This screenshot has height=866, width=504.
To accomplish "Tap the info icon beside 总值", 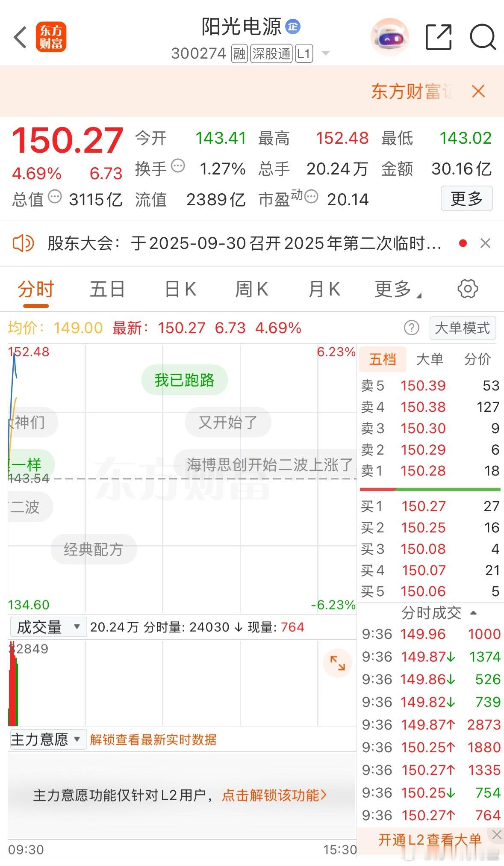I will tap(55, 197).
